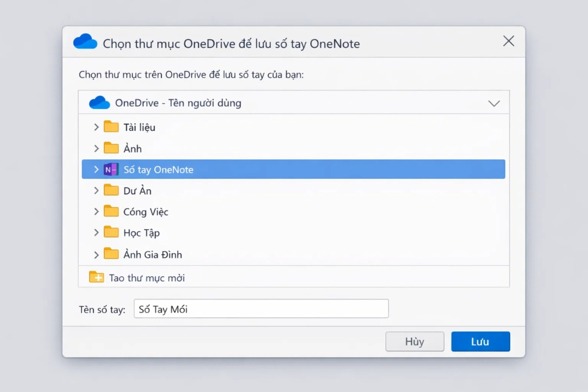This screenshot has height=392, width=588.
Task: Click the Lưu button to save
Action: (480, 341)
